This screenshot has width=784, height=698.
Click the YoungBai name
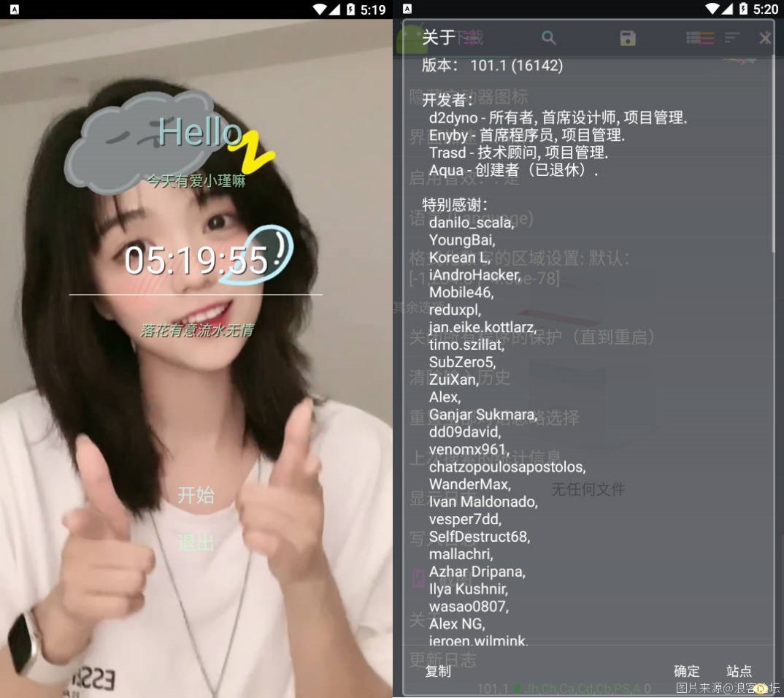click(x=462, y=240)
